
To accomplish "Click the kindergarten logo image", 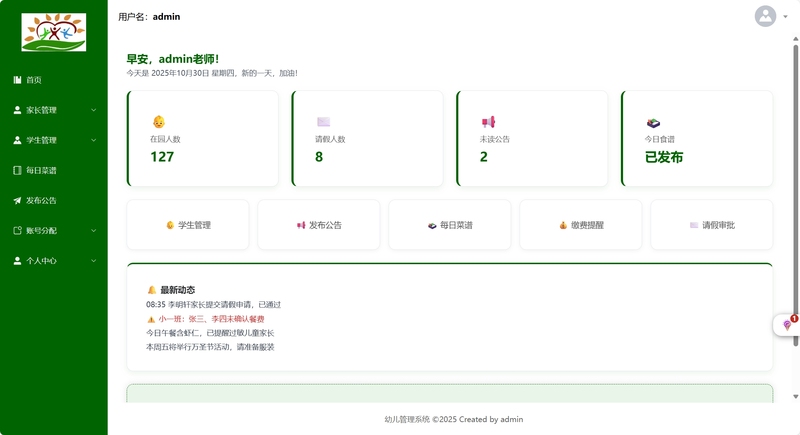I will point(54,32).
